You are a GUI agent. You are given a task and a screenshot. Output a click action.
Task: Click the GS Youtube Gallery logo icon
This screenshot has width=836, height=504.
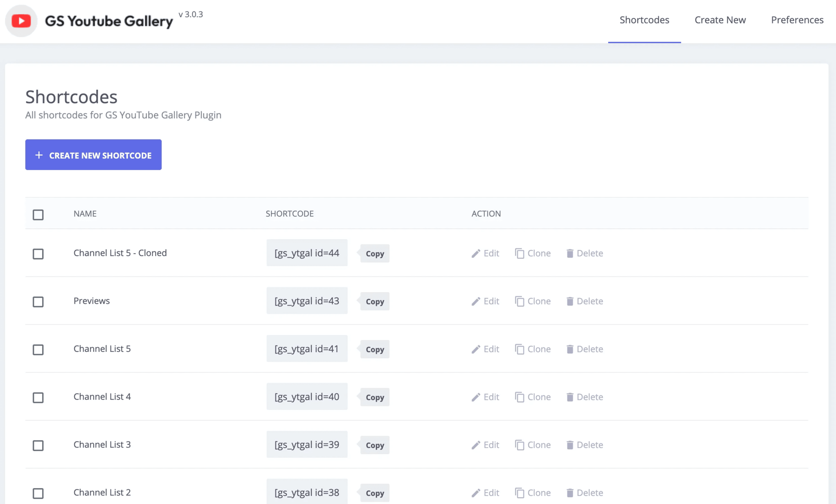point(21,21)
